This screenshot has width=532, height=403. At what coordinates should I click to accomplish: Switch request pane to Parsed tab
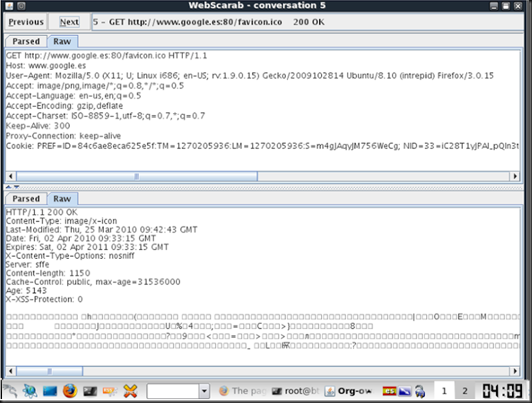click(26, 41)
